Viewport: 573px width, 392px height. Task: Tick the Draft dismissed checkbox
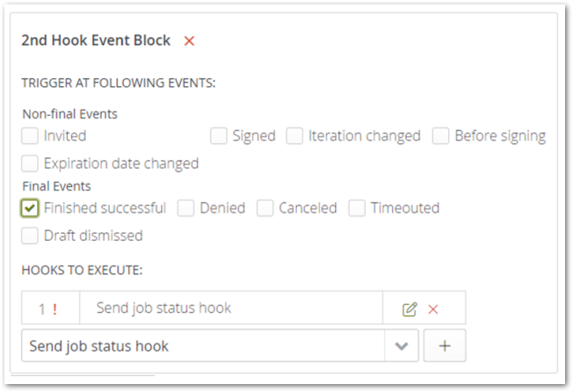(x=31, y=235)
